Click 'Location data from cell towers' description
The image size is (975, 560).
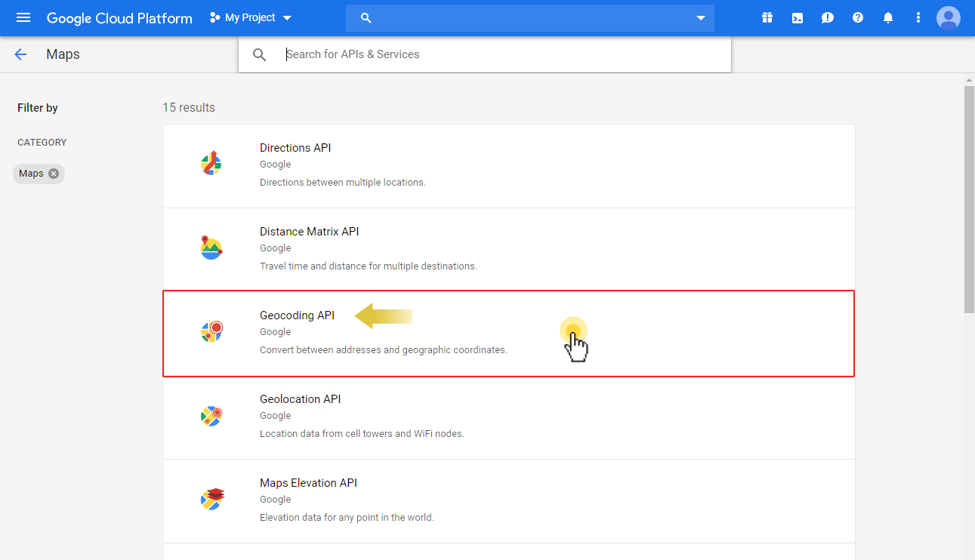click(362, 434)
